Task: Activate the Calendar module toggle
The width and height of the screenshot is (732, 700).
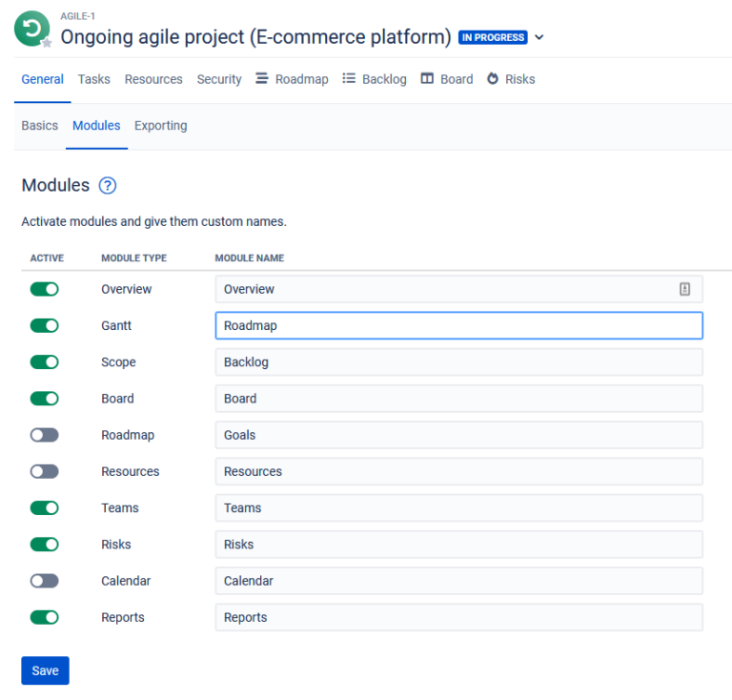Action: [x=45, y=581]
